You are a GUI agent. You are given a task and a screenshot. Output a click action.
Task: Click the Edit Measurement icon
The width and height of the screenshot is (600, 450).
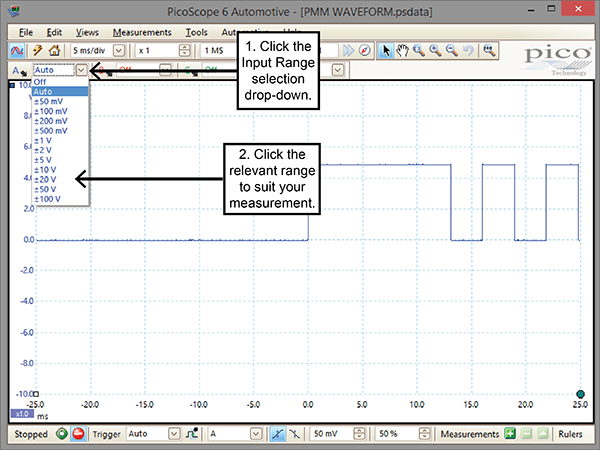coord(543,434)
